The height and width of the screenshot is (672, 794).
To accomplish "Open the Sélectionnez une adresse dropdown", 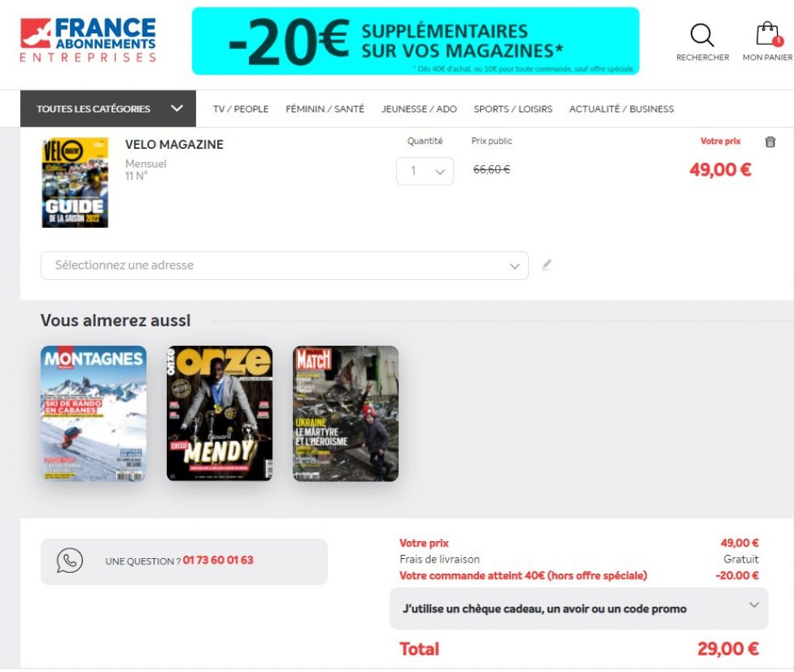I will (284, 265).
